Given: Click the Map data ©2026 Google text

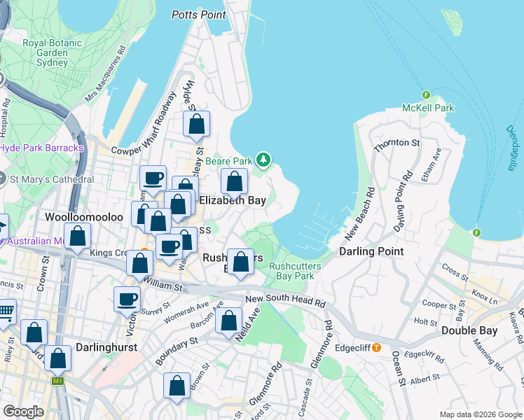Looking at the screenshot, I should tap(481, 414).
